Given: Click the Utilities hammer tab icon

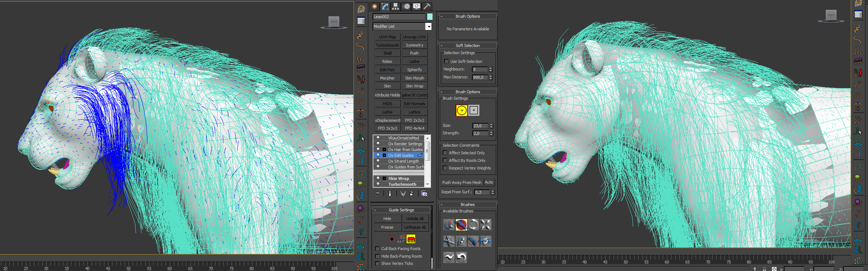Looking at the screenshot, I should click(x=427, y=7).
